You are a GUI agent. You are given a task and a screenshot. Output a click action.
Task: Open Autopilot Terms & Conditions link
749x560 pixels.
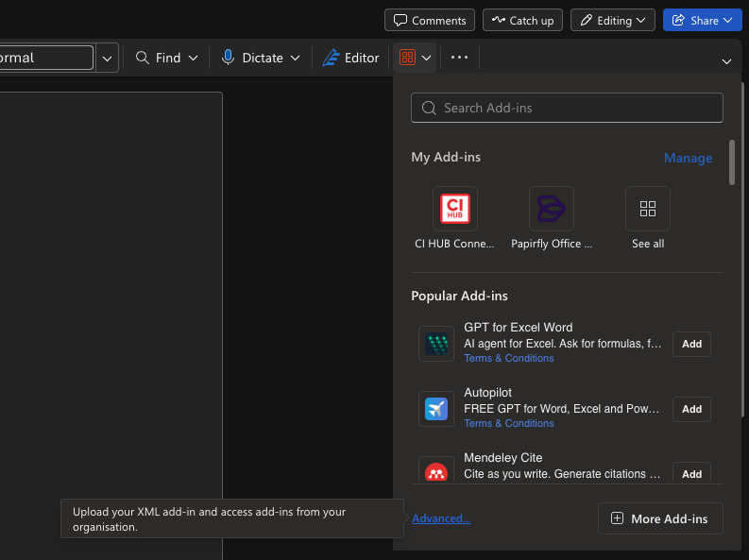tap(509, 423)
